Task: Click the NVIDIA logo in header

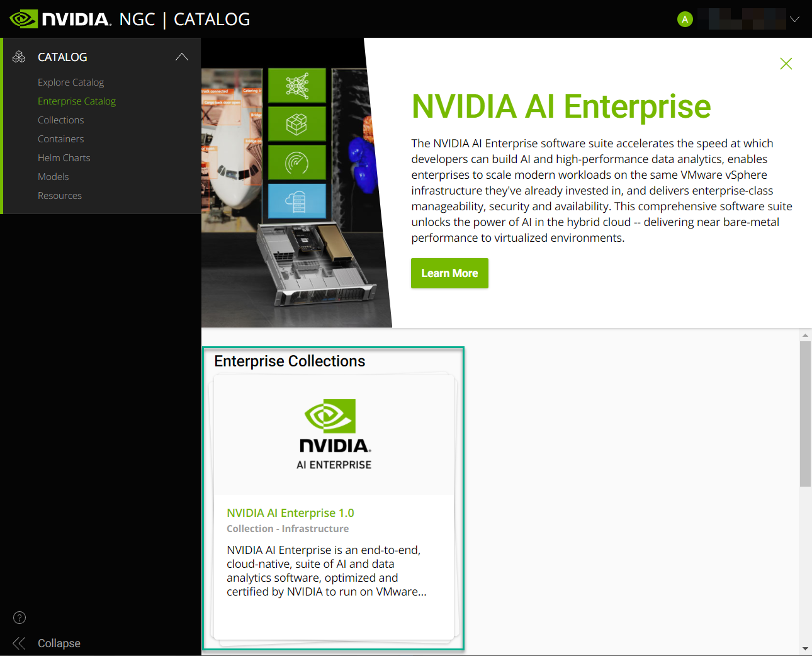Action: [x=60, y=19]
